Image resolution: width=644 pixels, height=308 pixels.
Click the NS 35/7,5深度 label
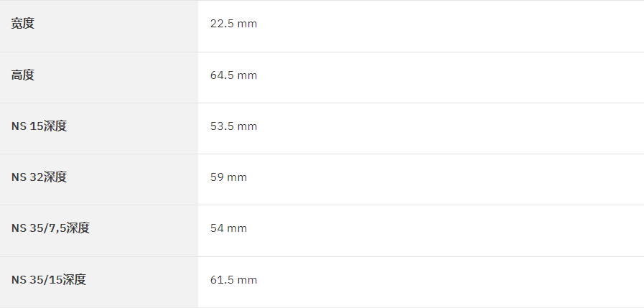(x=50, y=228)
